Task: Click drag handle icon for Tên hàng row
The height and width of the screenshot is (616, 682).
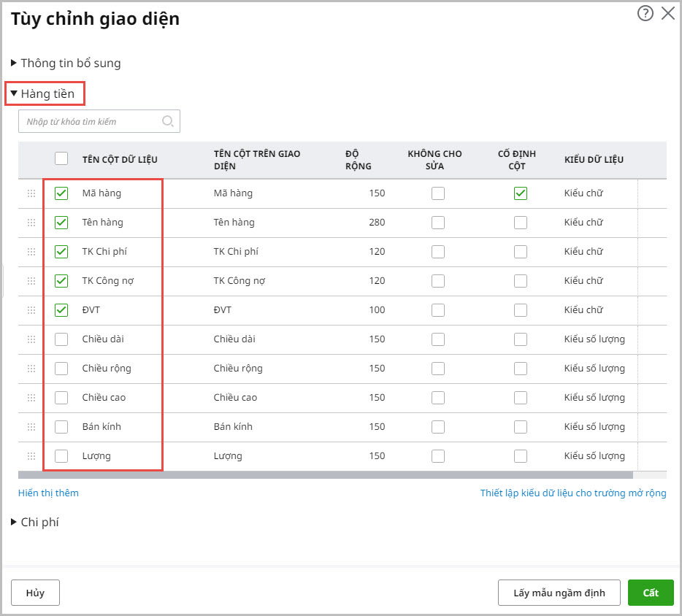Action: (31, 223)
